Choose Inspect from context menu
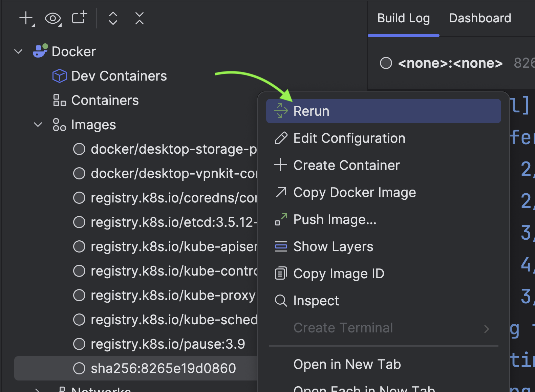 384,301
